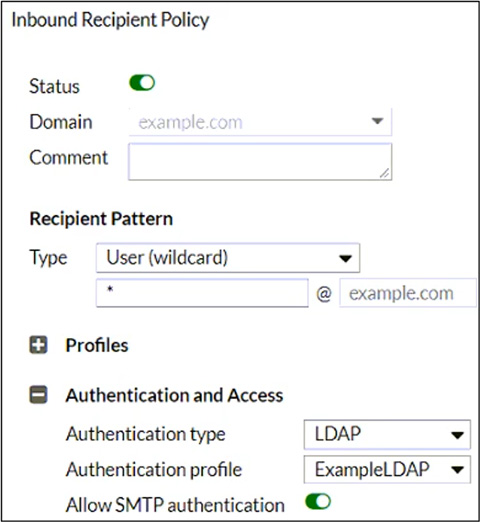Viewport: 480px width, 522px height.
Task: Click the Domain field's dropdown arrow
Action: coord(377,121)
